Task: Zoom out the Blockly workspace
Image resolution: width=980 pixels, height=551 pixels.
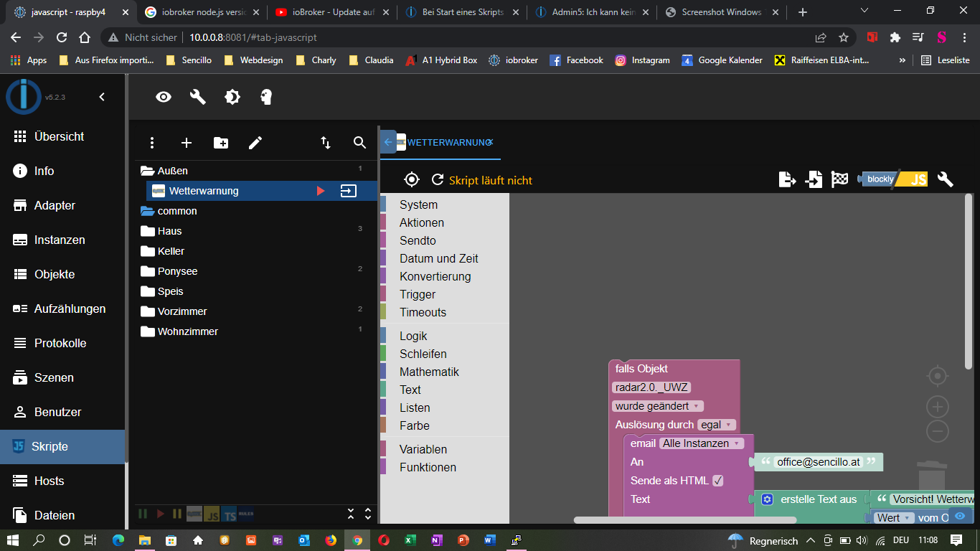Action: [x=938, y=431]
